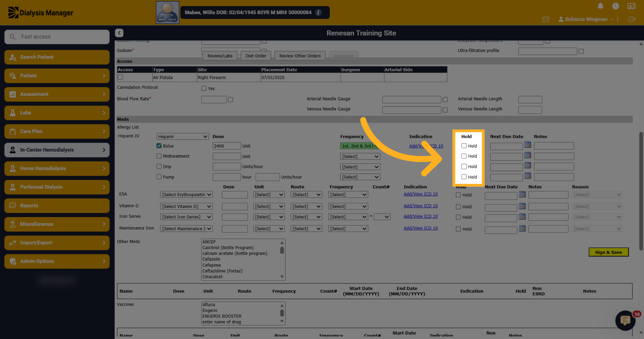The image size is (644, 339).
Task: Click the Bolus dose field showing 2400
Action: click(x=226, y=146)
